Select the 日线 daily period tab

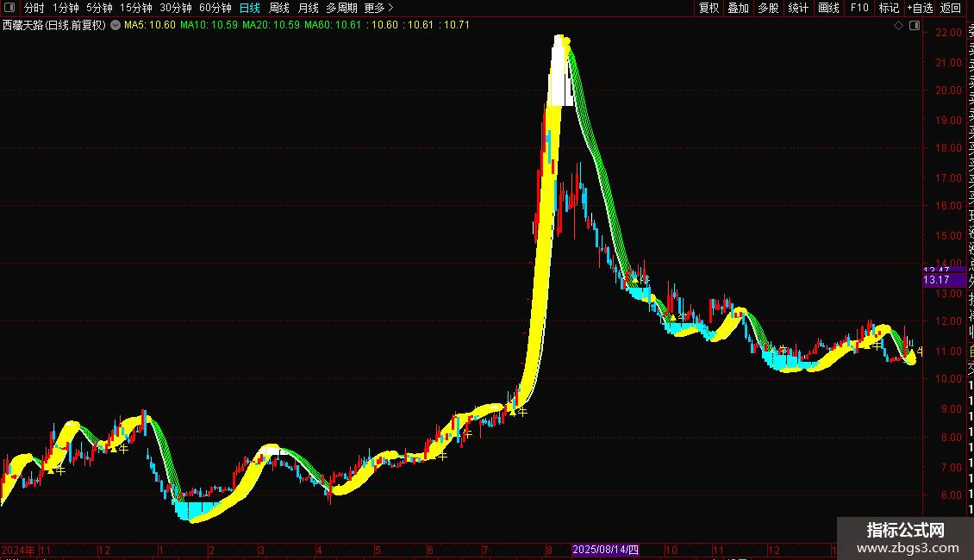250,8
